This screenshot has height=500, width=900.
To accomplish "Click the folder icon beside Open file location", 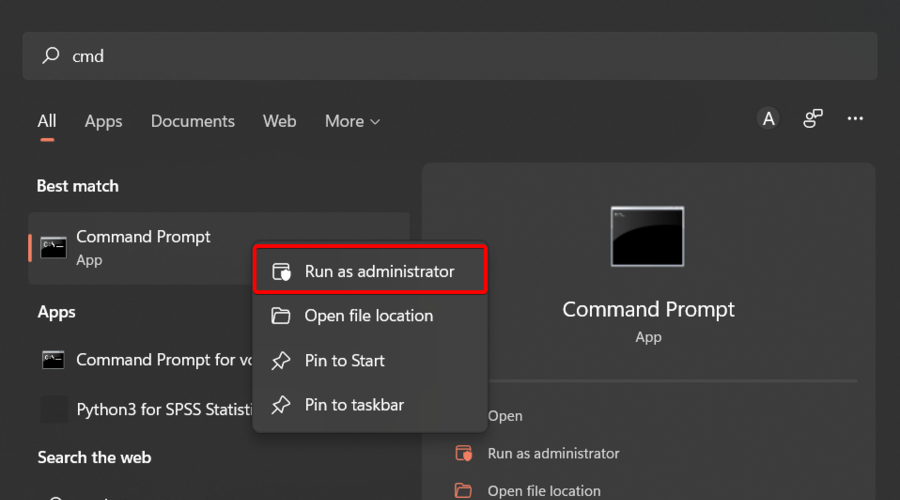I will coord(463,491).
